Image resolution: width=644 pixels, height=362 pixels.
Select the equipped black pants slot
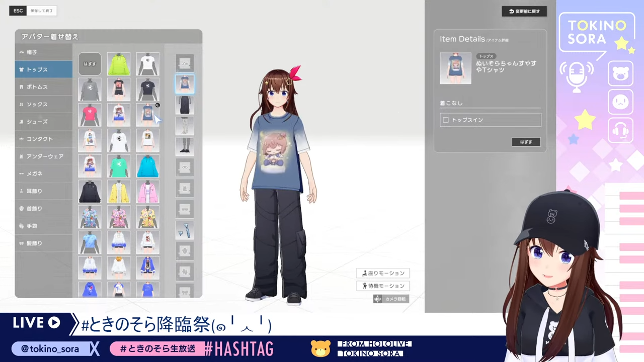click(x=185, y=105)
